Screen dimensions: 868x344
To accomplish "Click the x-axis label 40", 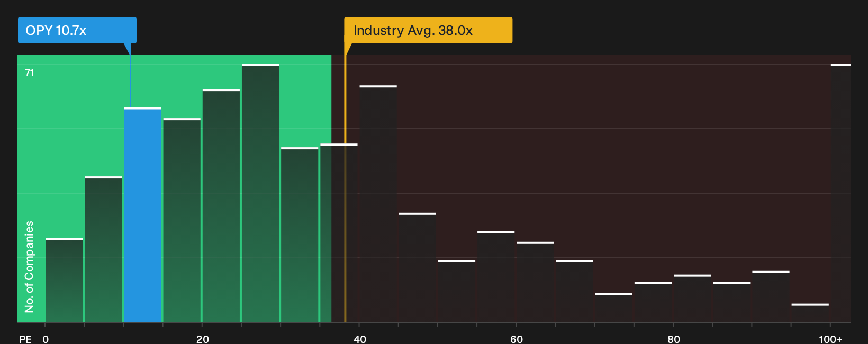I will point(360,339).
